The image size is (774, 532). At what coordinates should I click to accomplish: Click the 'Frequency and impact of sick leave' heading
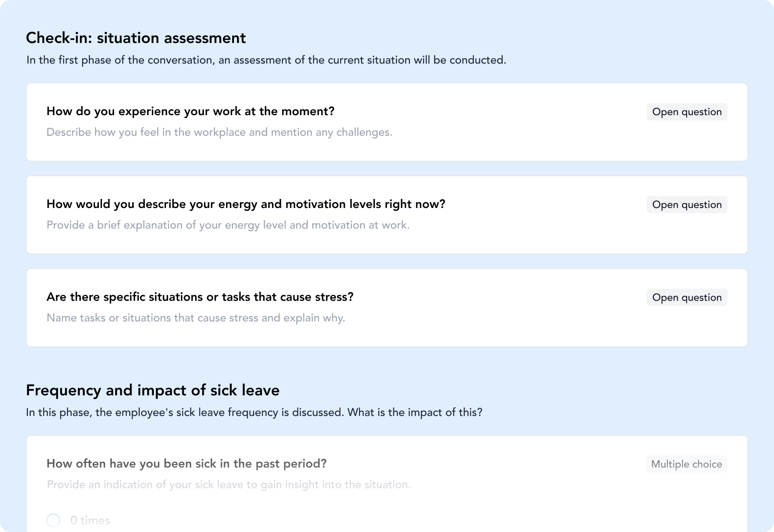[153, 390]
